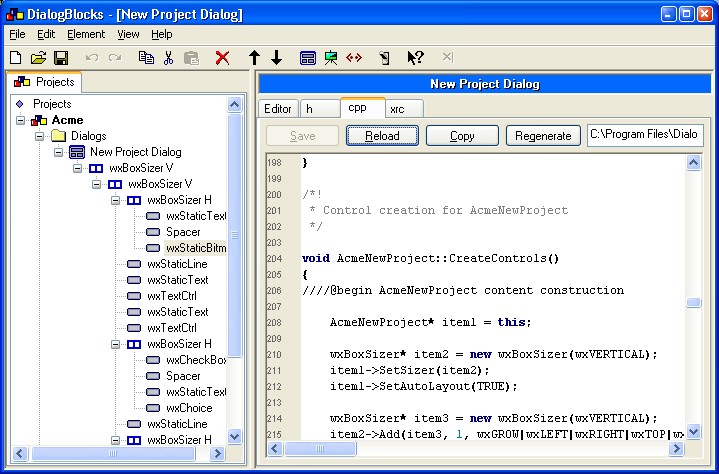719x474 pixels.
Task: Click the C:\Program Files path field
Action: pyautogui.click(x=645, y=135)
